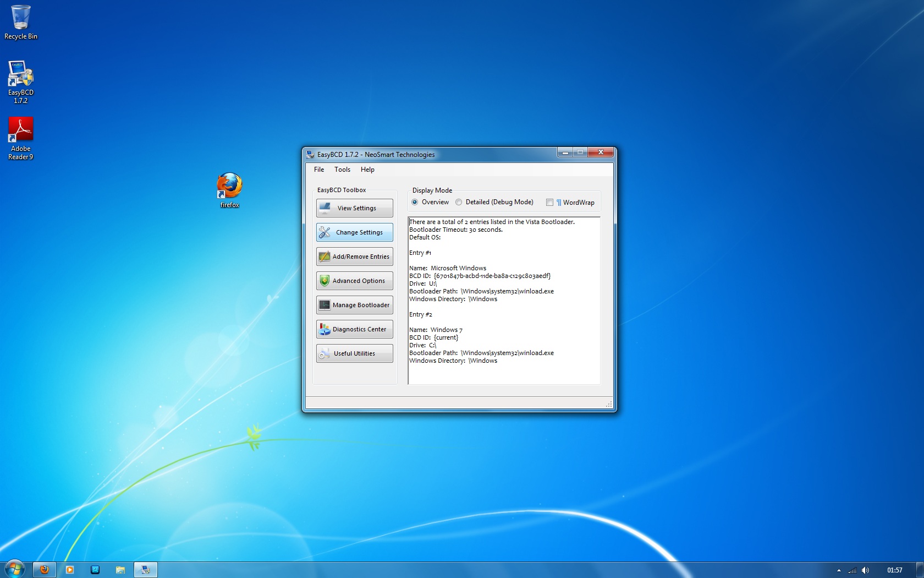
Task: Select the Adobe Reader 9 desktop shortcut
Action: [x=21, y=138]
